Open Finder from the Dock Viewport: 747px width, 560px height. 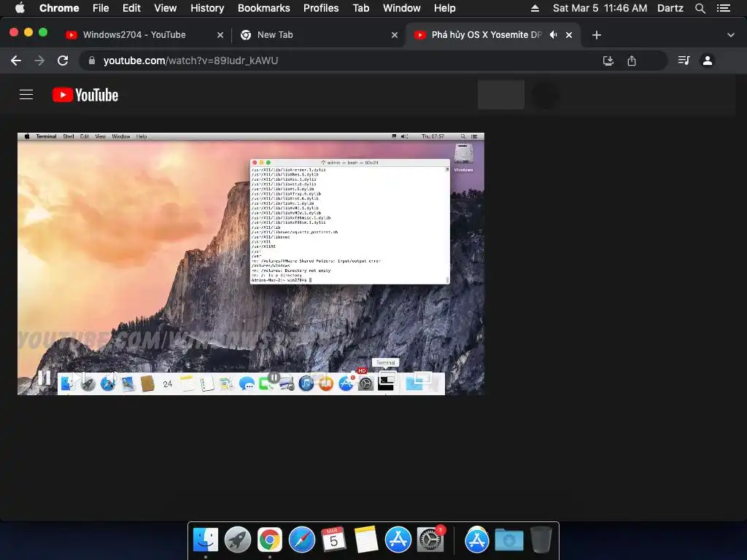point(206,540)
